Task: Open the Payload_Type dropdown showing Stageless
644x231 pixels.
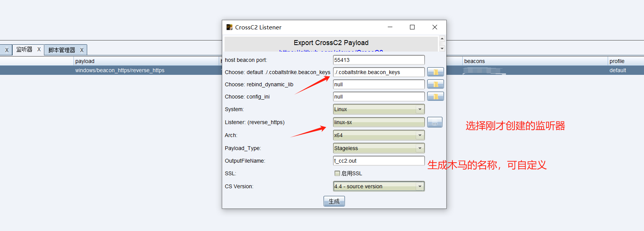Action: [x=379, y=148]
